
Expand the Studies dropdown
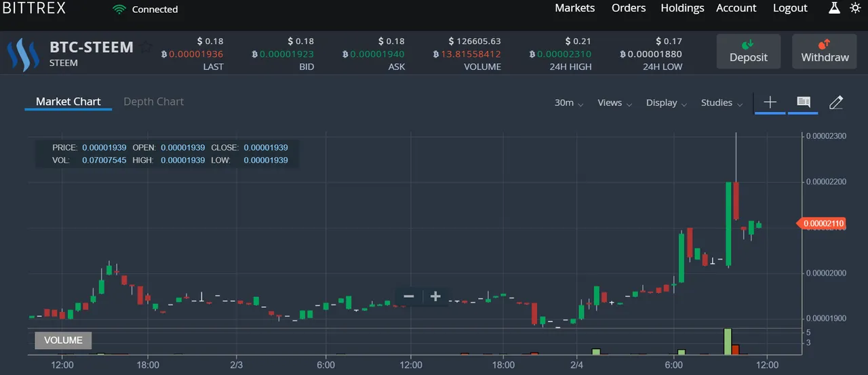pos(722,102)
